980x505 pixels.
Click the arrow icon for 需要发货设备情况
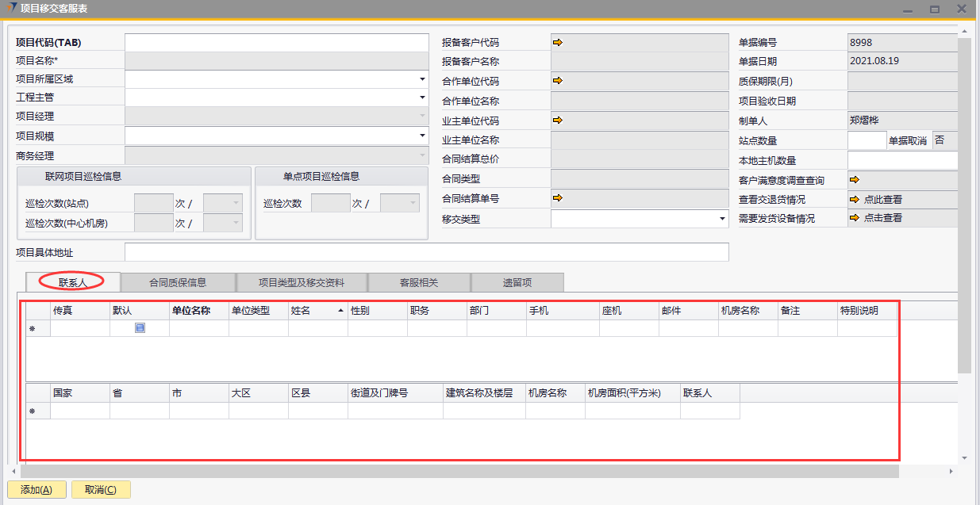tap(855, 218)
